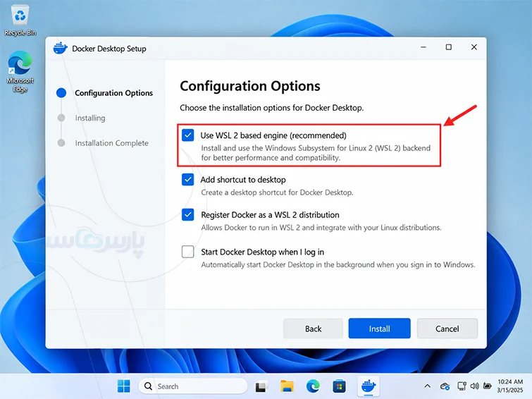Screen dimensions: 532x399
Task: Cancel the Docker Desktop setup
Action: pos(447,329)
